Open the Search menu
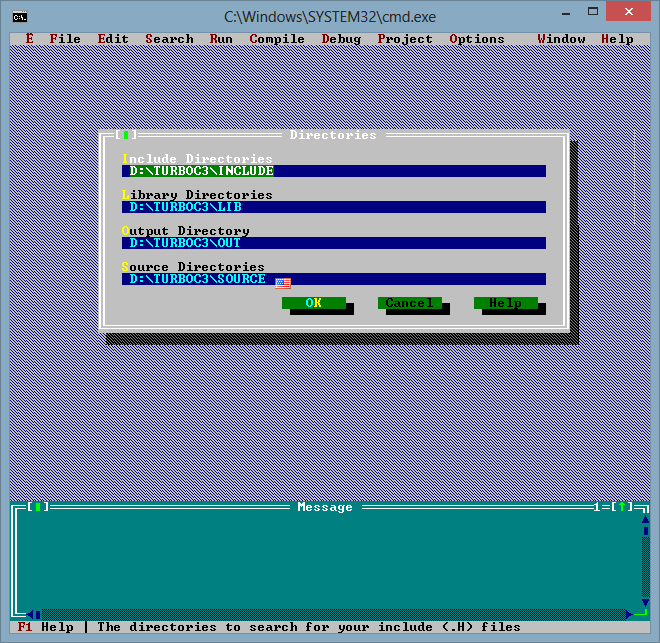The width and height of the screenshot is (660, 643). click(x=169, y=39)
